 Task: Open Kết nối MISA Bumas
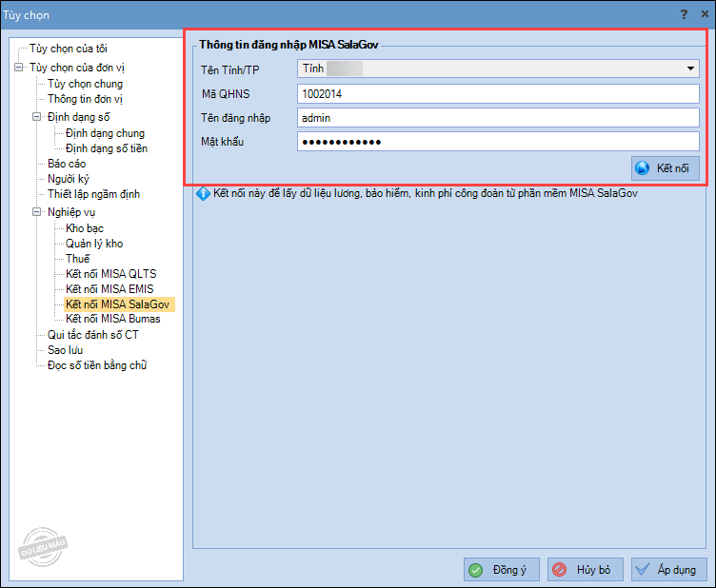coord(112,319)
